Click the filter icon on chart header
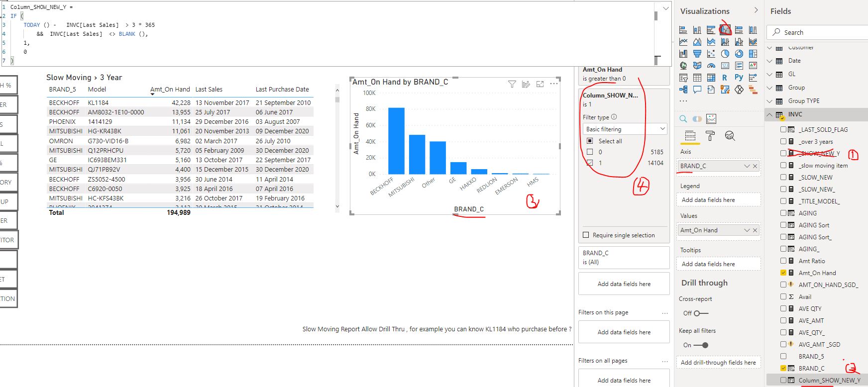The width and height of the screenshot is (868, 387). click(512, 84)
